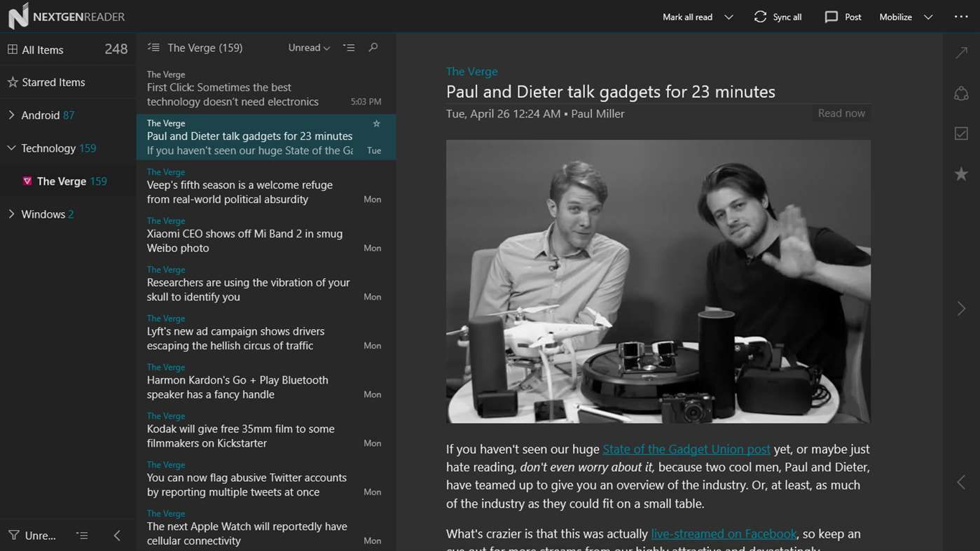Click the Sync all refresh icon
980x551 pixels.
760,17
